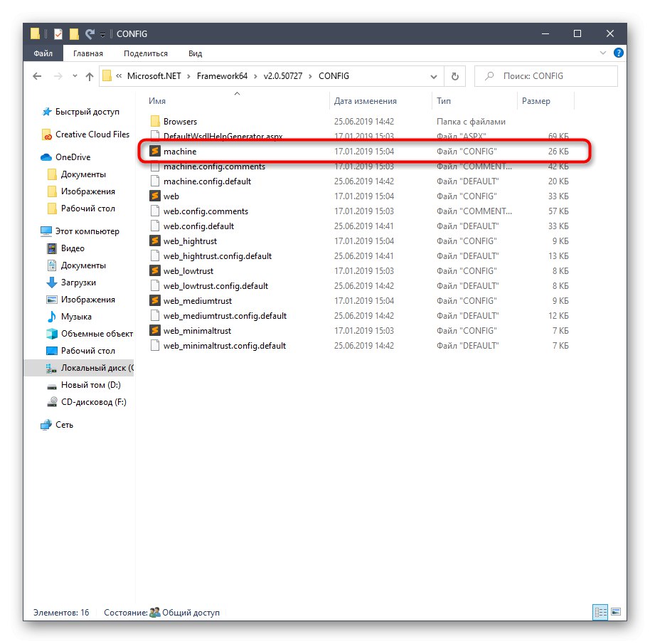Screen dimensions: 650x644
Task: Click the Undo icon in title bar
Action: 90,33
